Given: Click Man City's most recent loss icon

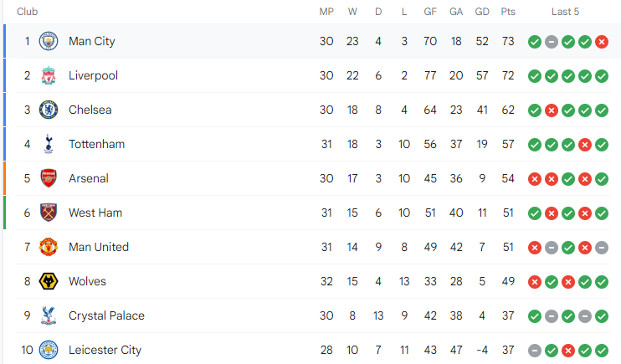Looking at the screenshot, I should pyautogui.click(x=602, y=41).
